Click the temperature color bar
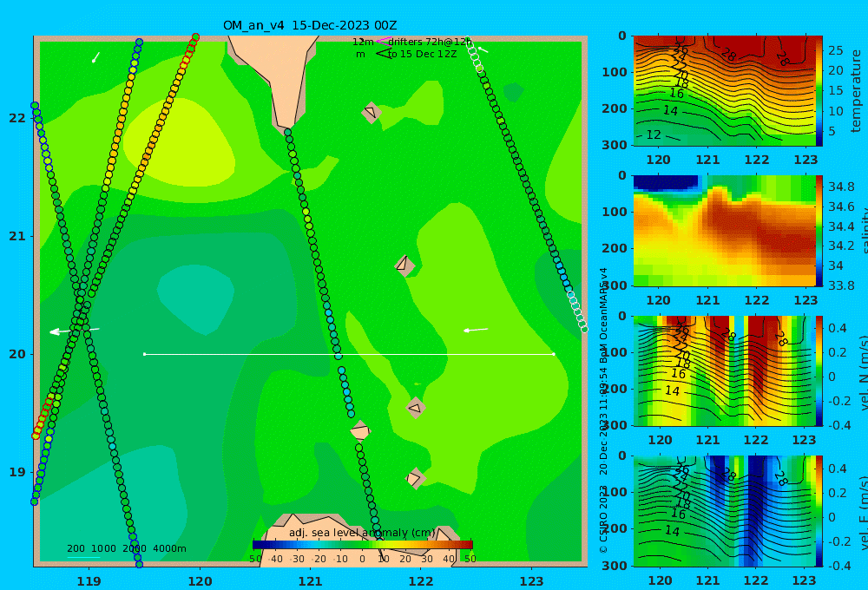 819,91
